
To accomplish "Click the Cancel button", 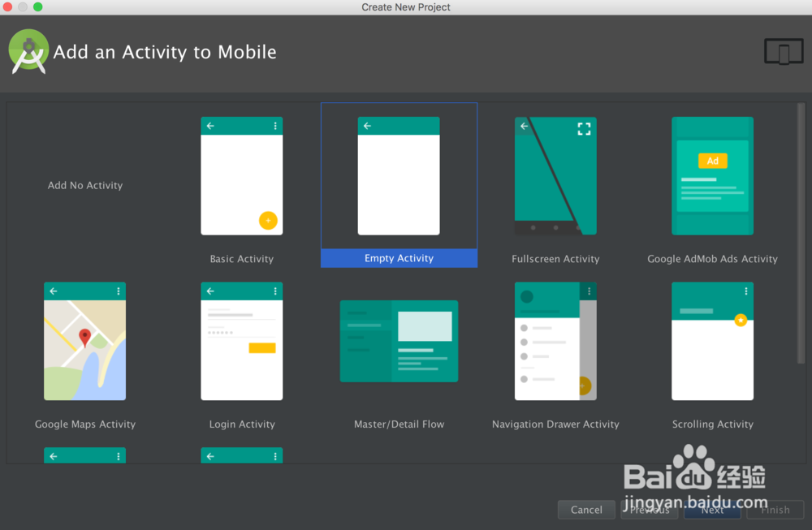I will coord(586,510).
